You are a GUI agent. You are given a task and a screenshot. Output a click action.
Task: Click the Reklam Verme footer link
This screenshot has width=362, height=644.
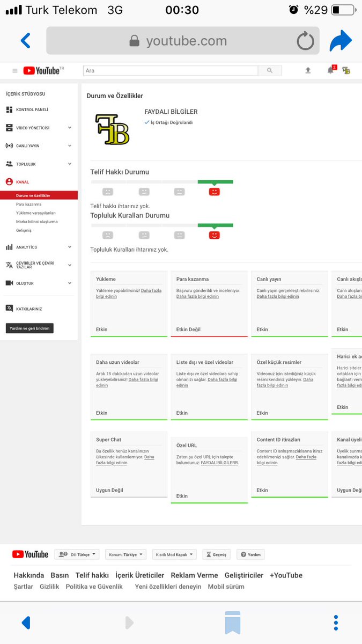tap(194, 575)
